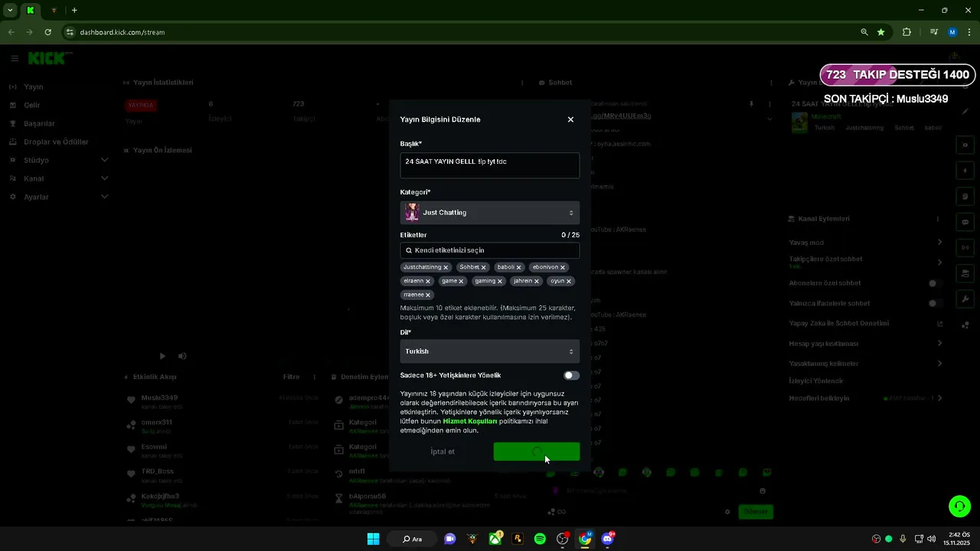Expand Yasaklanmış kelimeler setting

pos(939,364)
